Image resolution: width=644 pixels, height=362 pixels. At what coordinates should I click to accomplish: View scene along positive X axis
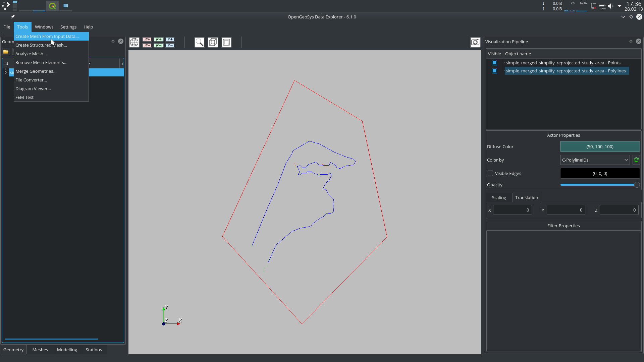[x=147, y=39]
